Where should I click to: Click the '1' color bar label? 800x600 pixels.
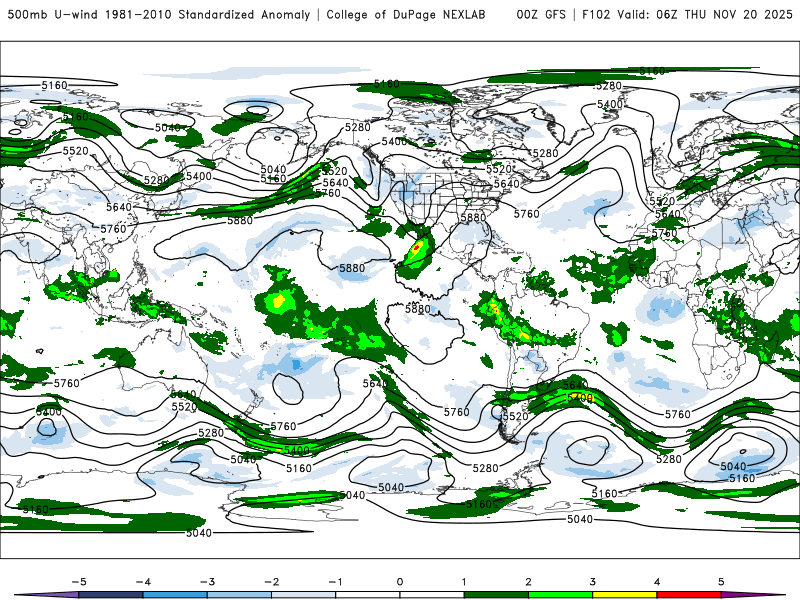[x=464, y=582]
